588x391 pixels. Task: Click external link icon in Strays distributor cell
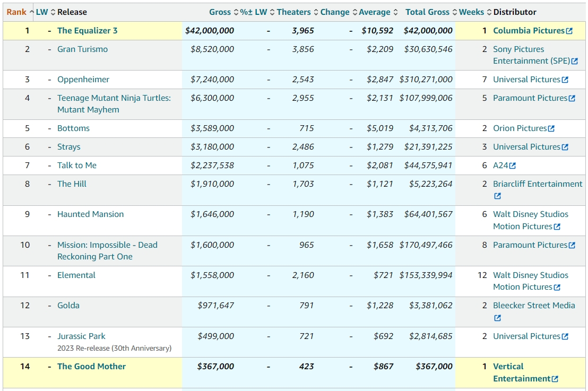[565, 147]
